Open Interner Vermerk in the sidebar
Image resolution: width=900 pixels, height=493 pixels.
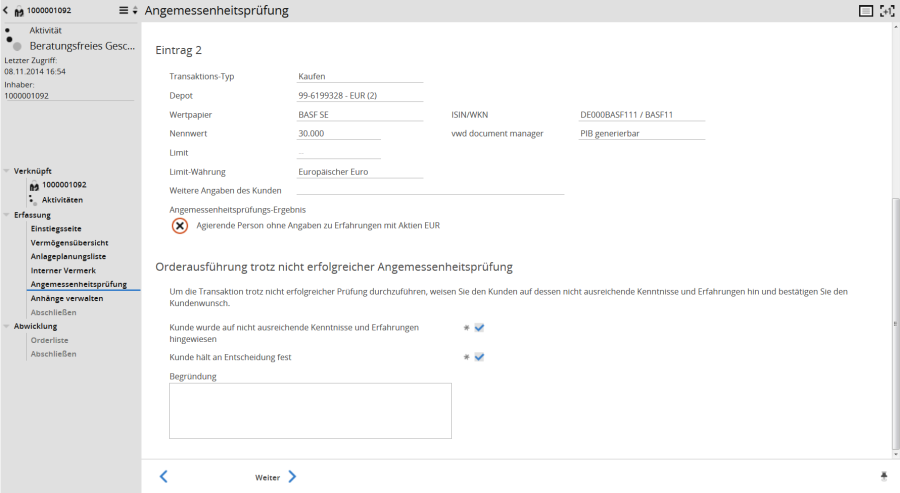pyautogui.click(x=64, y=271)
